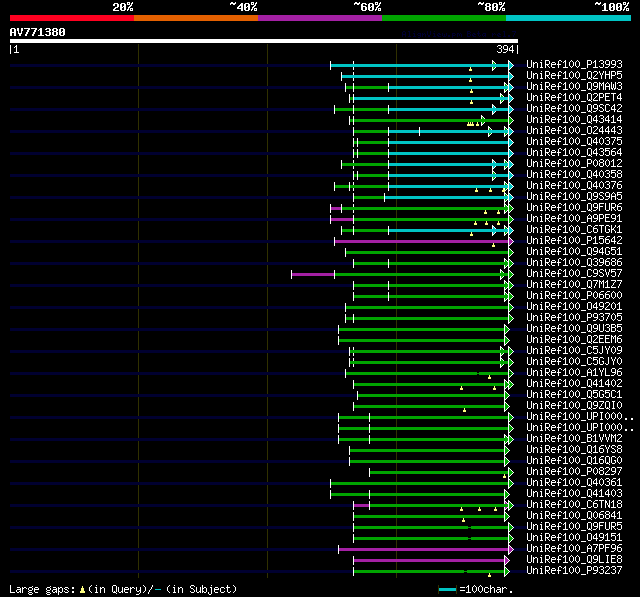Select the UniRef100_P15642 label
This screenshot has width=640, height=597.
click(574, 241)
